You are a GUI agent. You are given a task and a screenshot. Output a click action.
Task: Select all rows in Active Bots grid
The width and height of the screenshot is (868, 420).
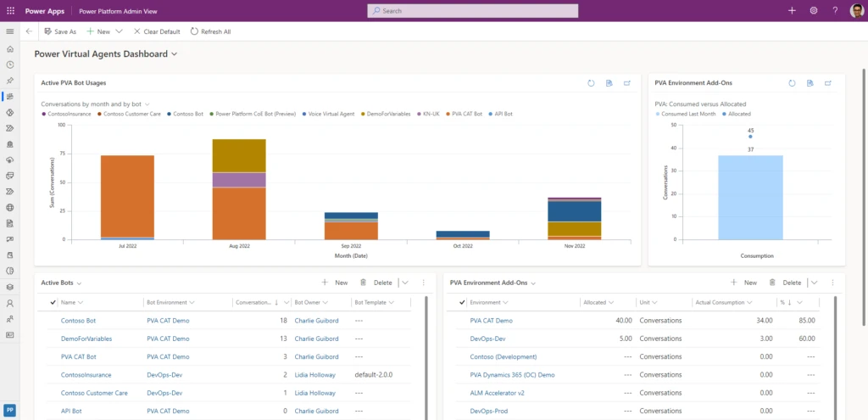[x=53, y=302]
